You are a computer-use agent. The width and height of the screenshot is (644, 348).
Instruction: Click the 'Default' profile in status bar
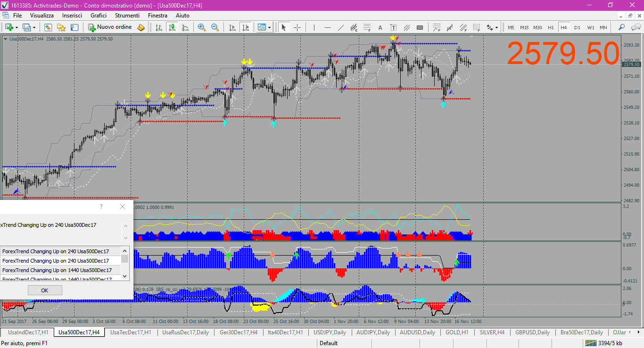tap(329, 343)
